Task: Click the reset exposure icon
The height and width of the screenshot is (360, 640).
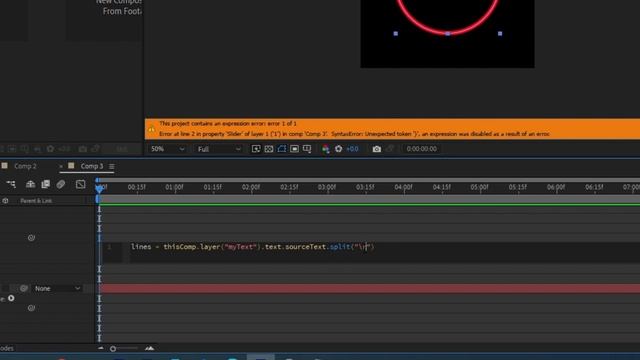Action: click(338, 149)
